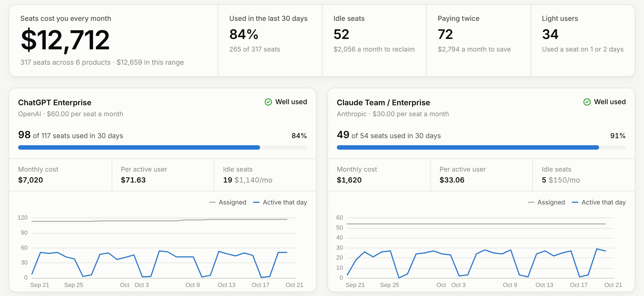Click Claude Team green check icon
The image size is (644, 296).
pos(587,102)
